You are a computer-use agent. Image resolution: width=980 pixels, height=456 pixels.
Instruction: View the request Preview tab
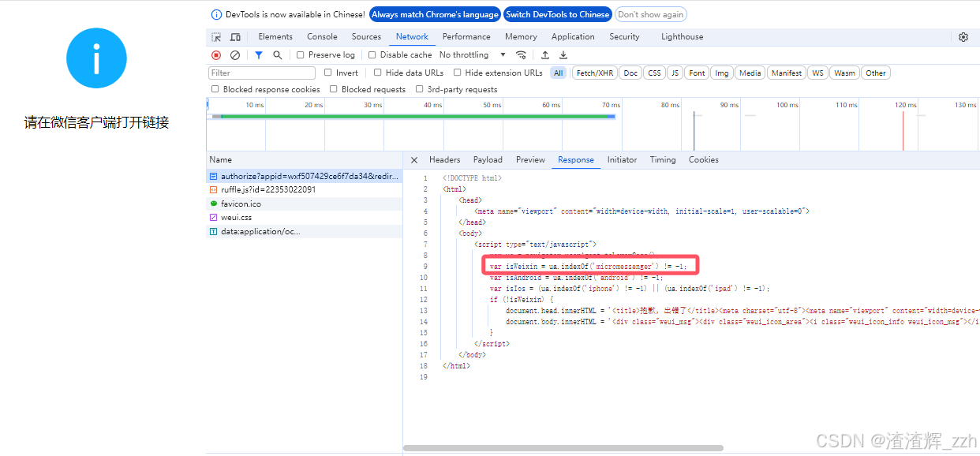click(x=530, y=160)
